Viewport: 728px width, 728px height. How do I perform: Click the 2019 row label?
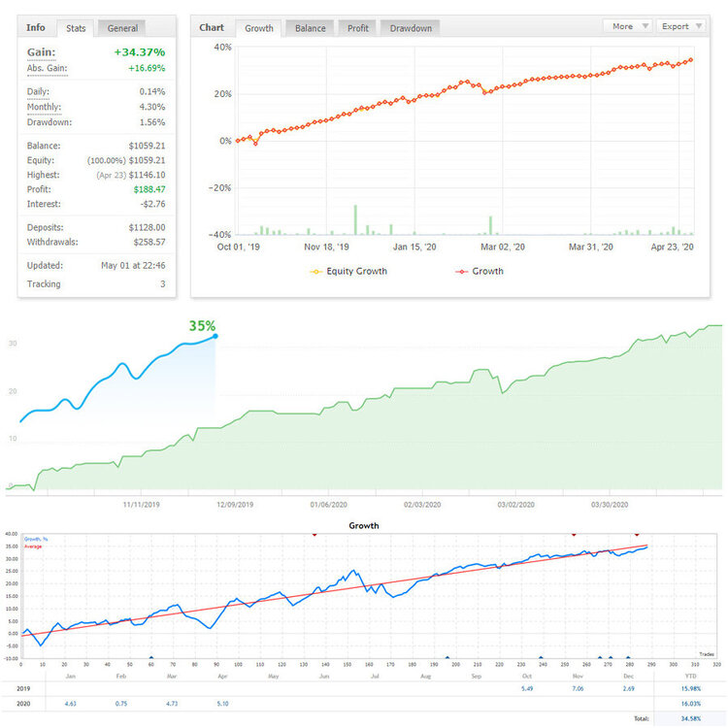coord(23,688)
